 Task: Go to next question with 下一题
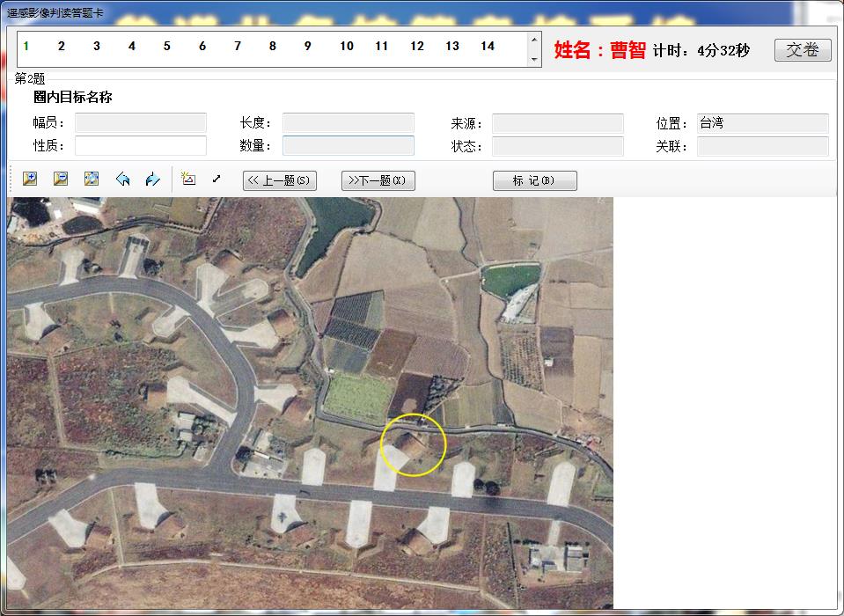pyautogui.click(x=378, y=180)
